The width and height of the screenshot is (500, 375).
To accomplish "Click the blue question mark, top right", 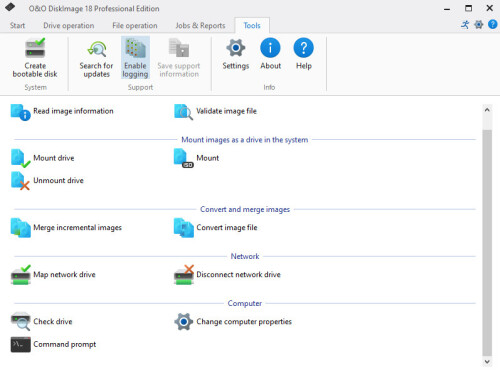I will pos(493,24).
